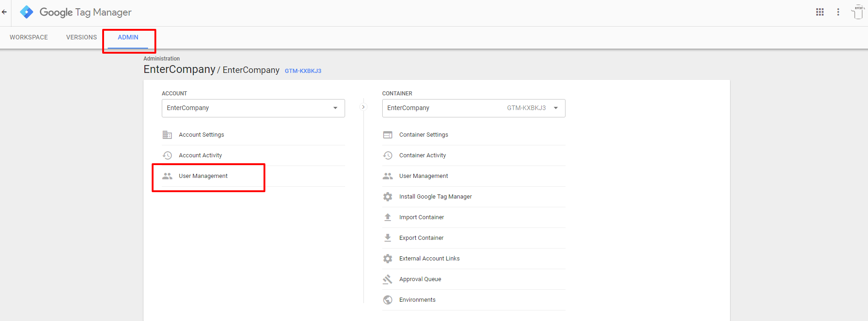Open the EnterCompany container dropdown

tap(474, 108)
